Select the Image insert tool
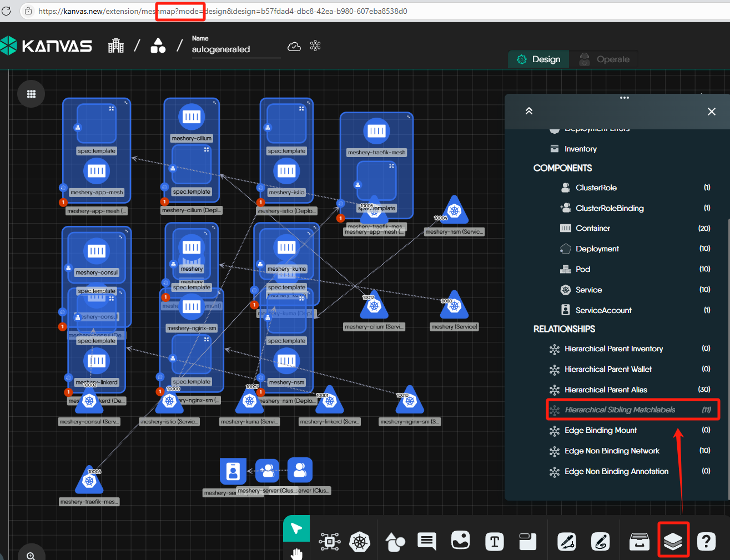730x560 pixels. pos(461,541)
